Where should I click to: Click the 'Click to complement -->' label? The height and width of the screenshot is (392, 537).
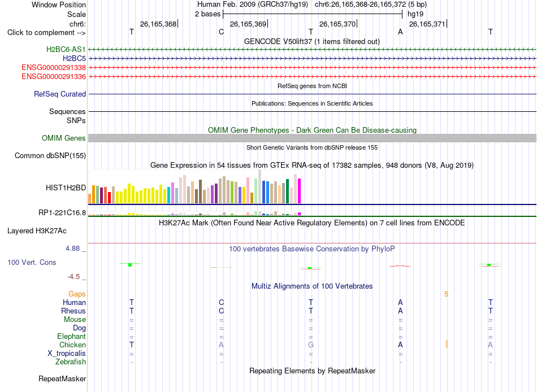coord(46,33)
